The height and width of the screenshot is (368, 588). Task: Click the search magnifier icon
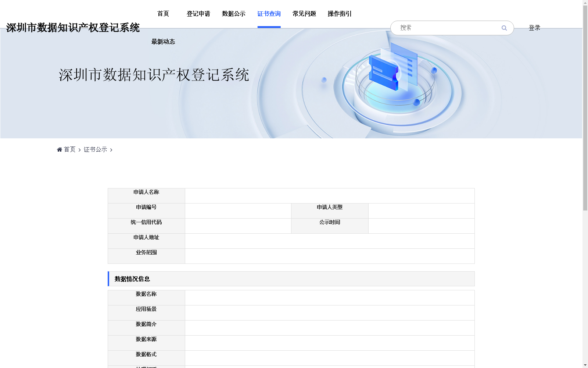tap(504, 28)
